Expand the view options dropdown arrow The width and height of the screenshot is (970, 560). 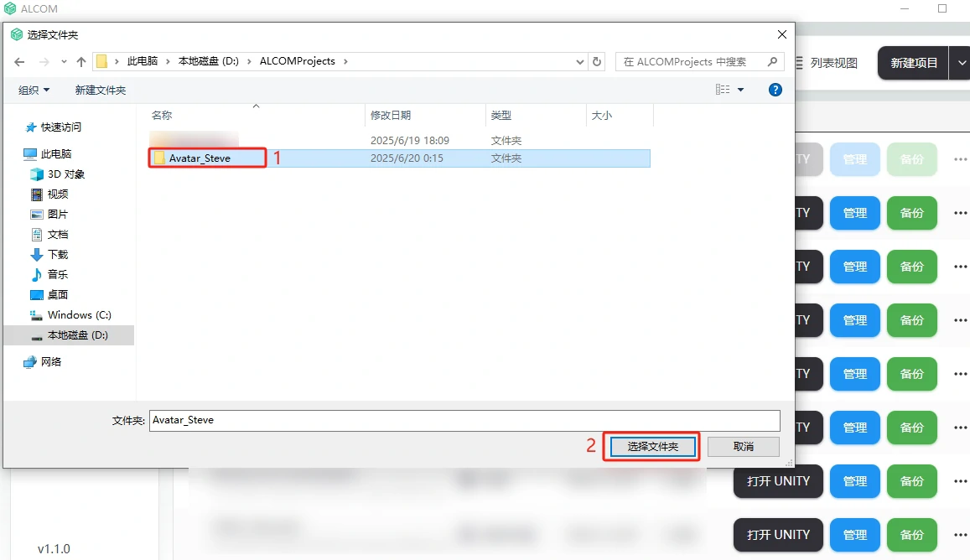pyautogui.click(x=740, y=90)
